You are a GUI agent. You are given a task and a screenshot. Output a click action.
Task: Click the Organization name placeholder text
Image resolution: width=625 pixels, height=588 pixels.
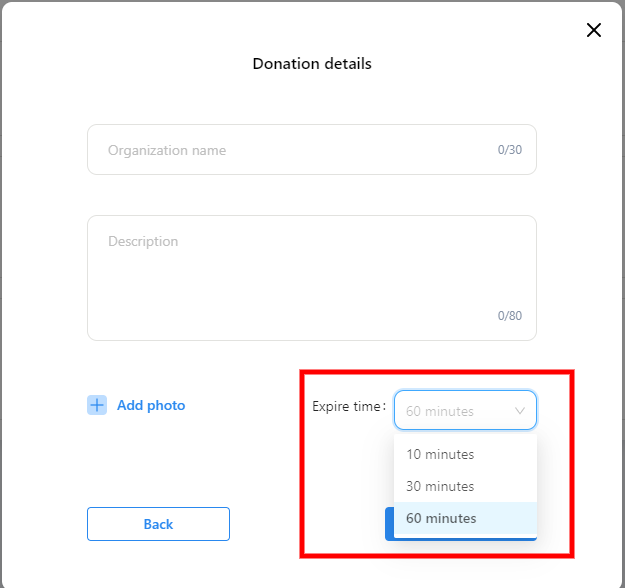(167, 150)
